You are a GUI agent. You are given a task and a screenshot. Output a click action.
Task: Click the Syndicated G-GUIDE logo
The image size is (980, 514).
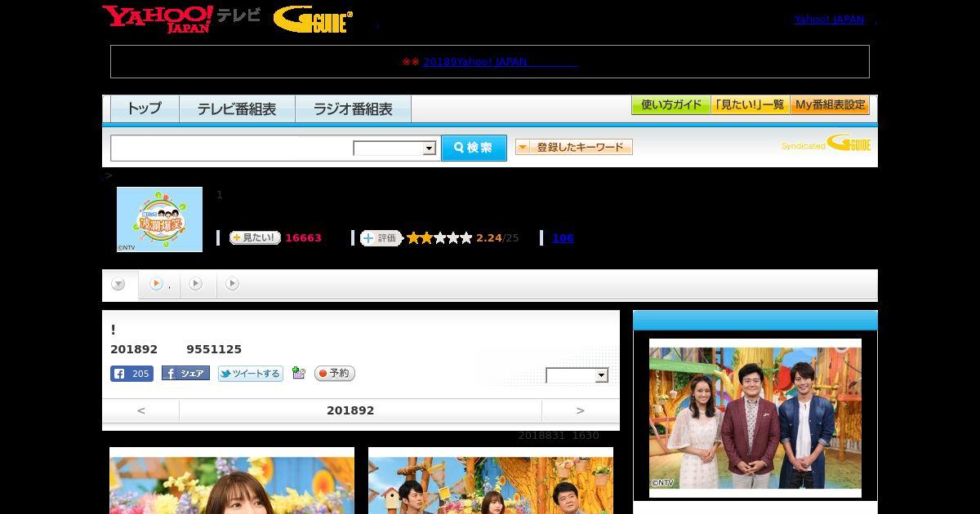pos(826,144)
